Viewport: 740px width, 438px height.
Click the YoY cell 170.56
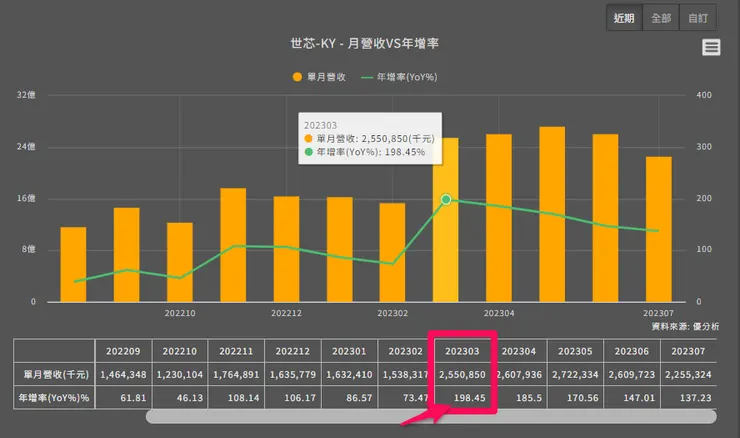tap(575, 397)
